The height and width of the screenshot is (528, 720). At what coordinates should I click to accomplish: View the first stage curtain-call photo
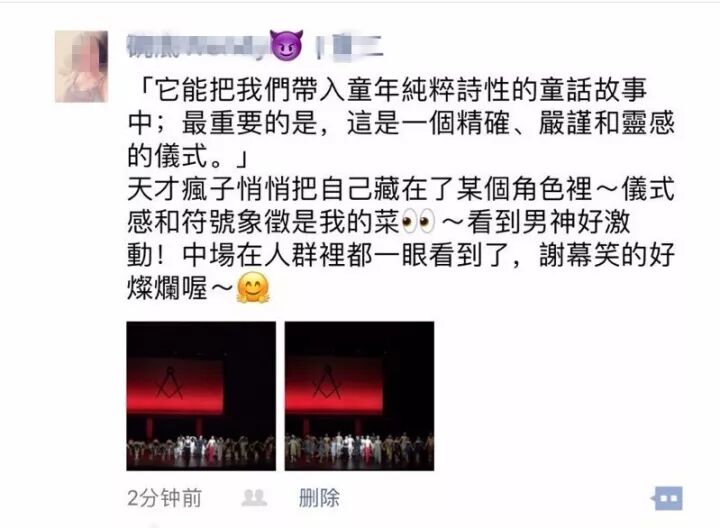201,396
